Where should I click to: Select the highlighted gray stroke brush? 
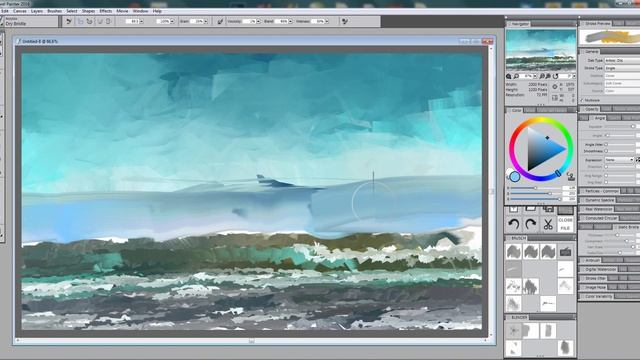[x=513, y=269]
